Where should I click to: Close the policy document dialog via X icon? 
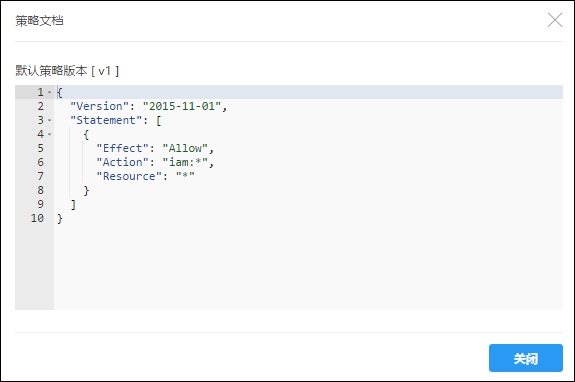[555, 20]
